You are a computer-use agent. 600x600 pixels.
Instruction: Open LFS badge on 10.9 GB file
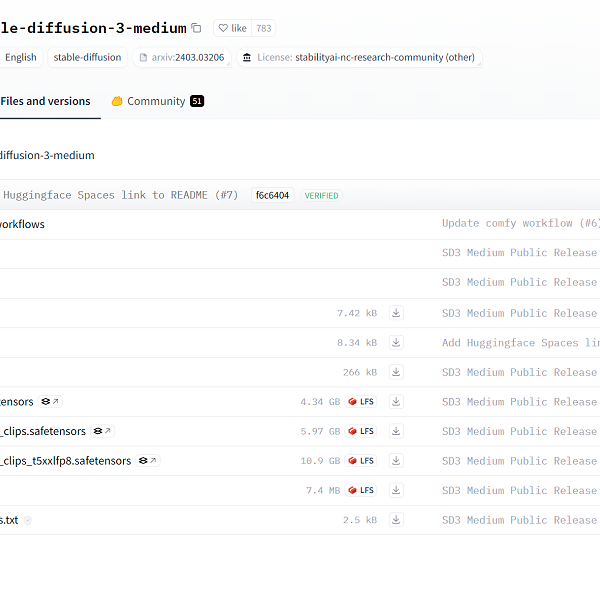point(361,461)
